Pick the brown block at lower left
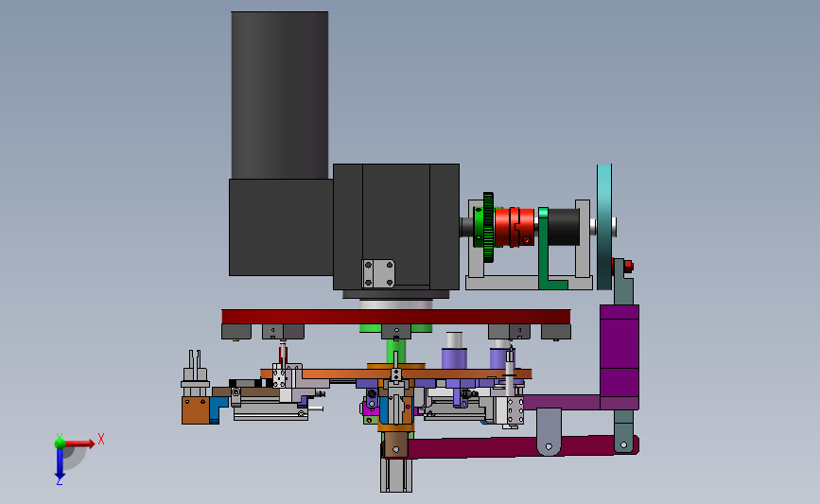Viewport: 820px width, 504px height. tap(196, 409)
